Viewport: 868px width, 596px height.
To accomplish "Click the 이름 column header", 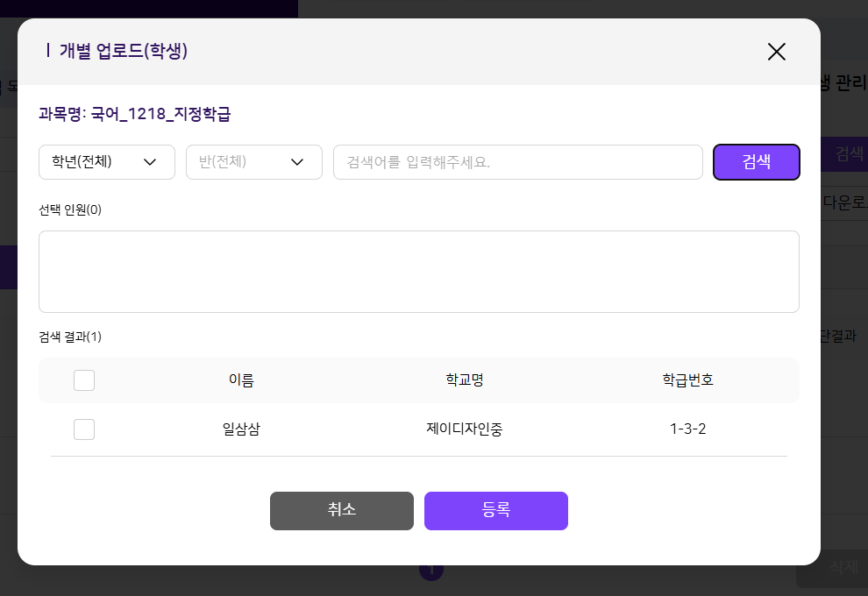I will click(241, 380).
